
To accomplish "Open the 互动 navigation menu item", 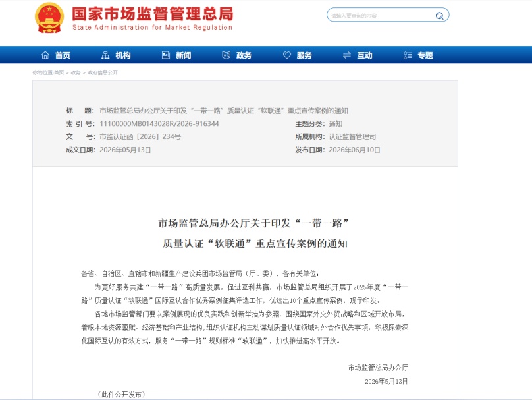I will click(364, 55).
